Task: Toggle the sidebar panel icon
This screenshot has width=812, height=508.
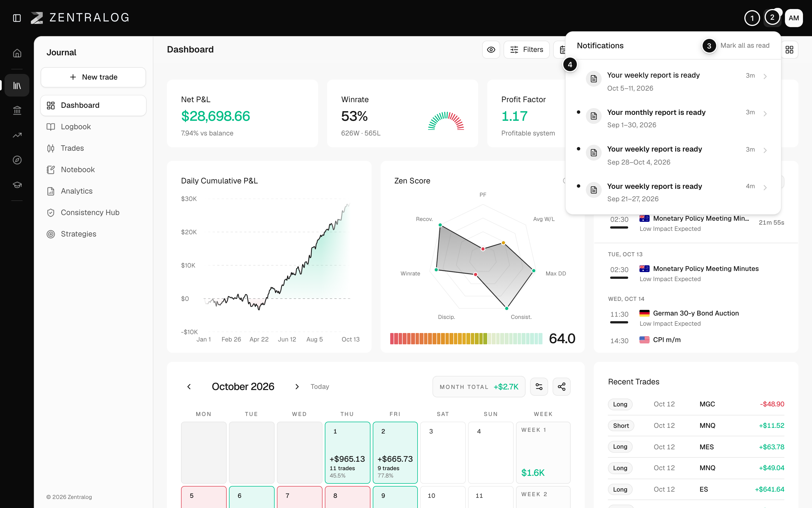Action: 17,18
